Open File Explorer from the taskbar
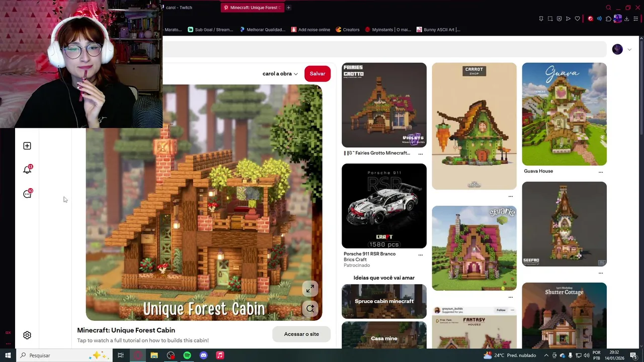Screen dimensions: 644x362 tap(154, 355)
